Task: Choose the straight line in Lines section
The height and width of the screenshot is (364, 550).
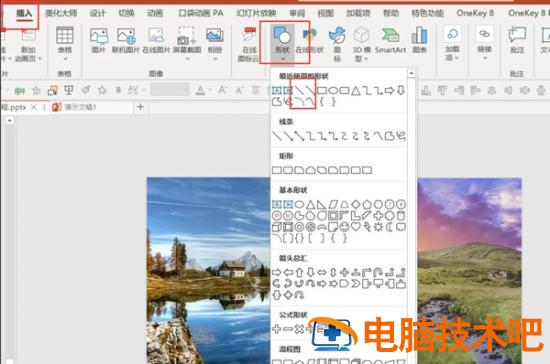Action: [277, 136]
